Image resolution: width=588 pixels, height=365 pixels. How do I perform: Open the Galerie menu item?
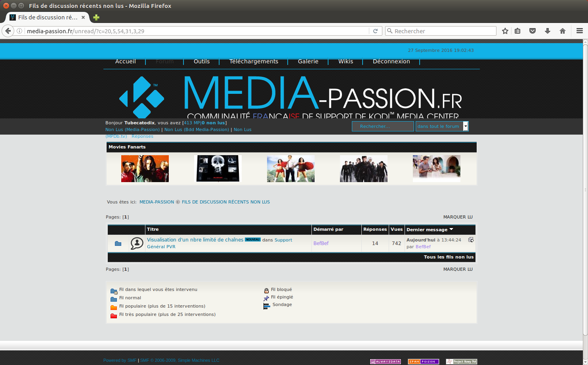click(x=308, y=61)
